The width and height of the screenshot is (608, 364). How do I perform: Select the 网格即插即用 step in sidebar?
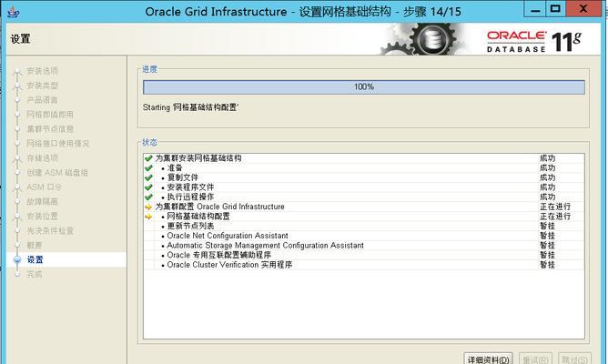click(50, 115)
